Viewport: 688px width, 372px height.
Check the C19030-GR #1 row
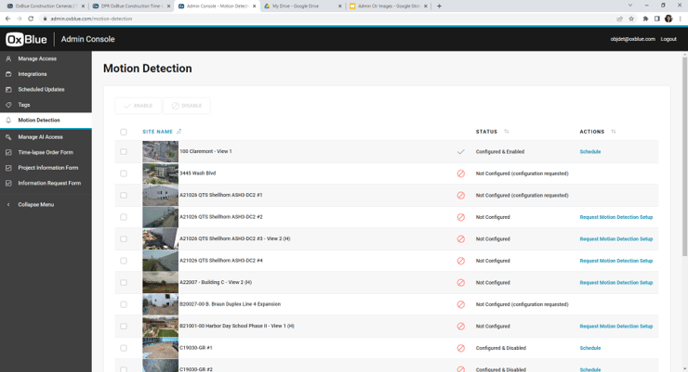(x=124, y=348)
